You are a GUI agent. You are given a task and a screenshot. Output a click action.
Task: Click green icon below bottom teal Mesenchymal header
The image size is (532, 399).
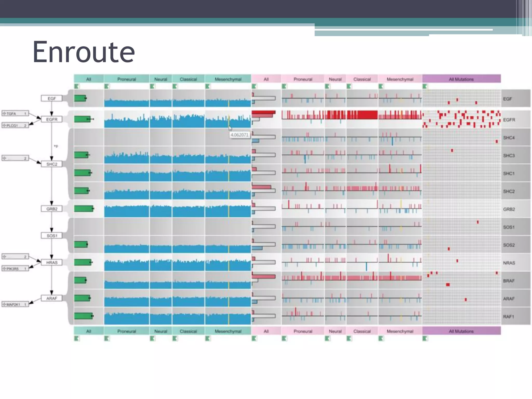pos(208,338)
